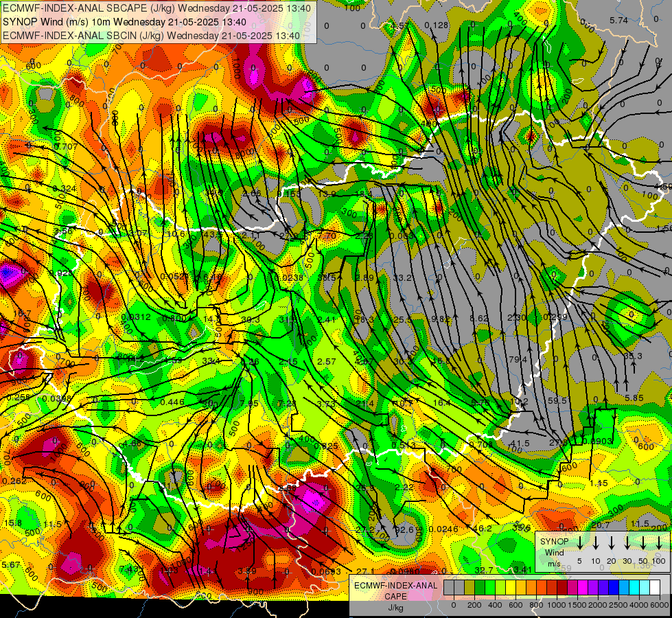Click the wind arrow above 30 m/s
Viewport: 672px width, 618px height.
click(627, 543)
